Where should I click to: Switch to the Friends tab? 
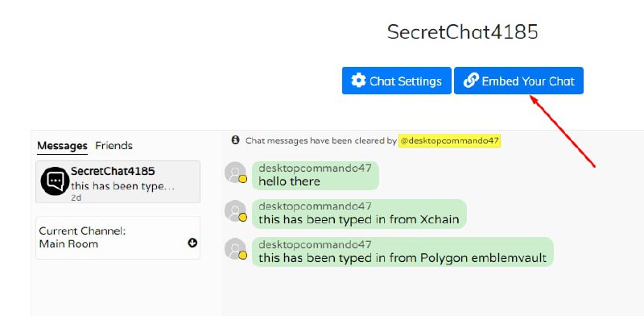(x=114, y=146)
